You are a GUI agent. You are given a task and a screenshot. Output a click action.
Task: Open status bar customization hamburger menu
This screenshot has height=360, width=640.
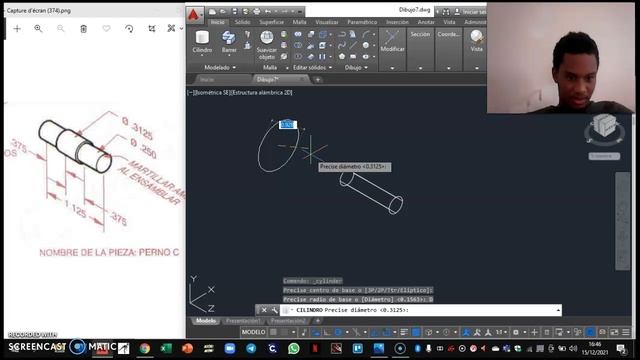[x=626, y=332]
